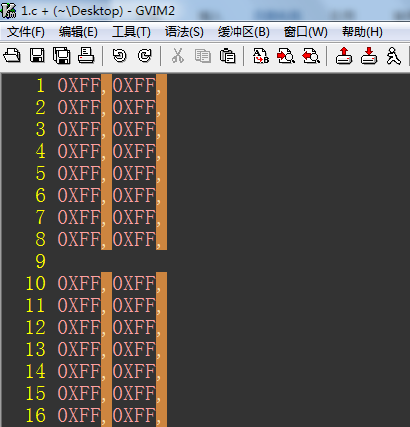Save the current file with floppy icon

pyautogui.click(x=37, y=55)
